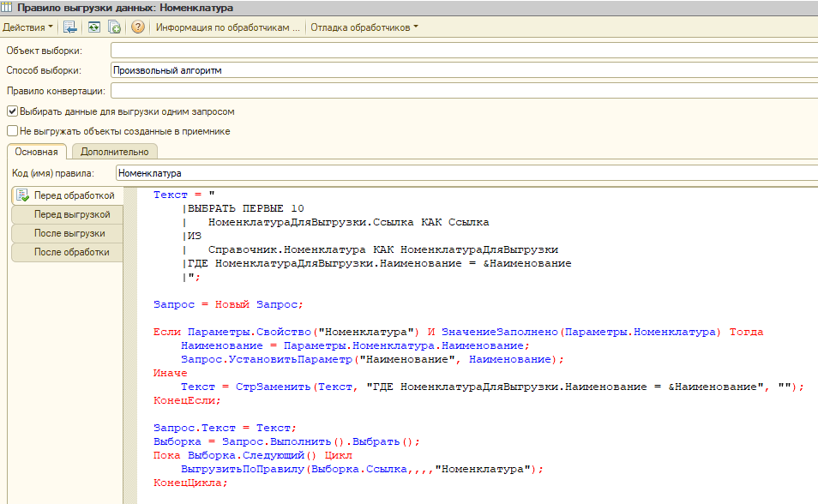This screenshot has width=818, height=504.
Task: Expand the Отладка обработчиков dropdown
Action: [364, 27]
